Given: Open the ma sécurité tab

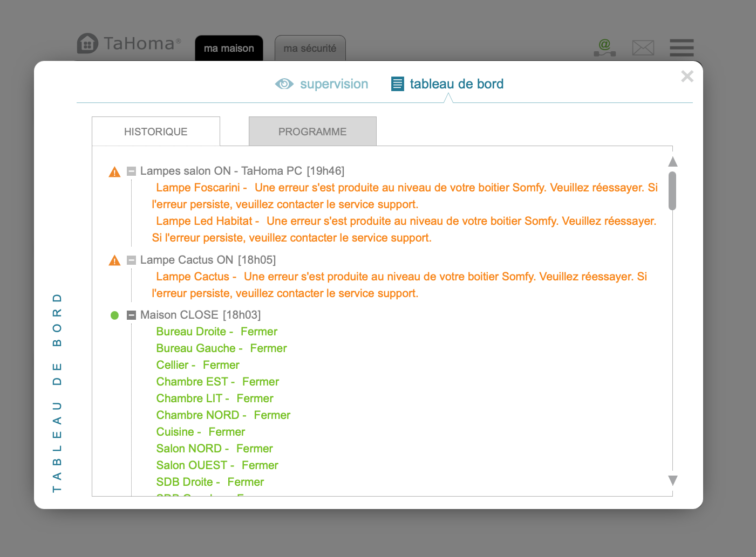Looking at the screenshot, I should tap(310, 49).
